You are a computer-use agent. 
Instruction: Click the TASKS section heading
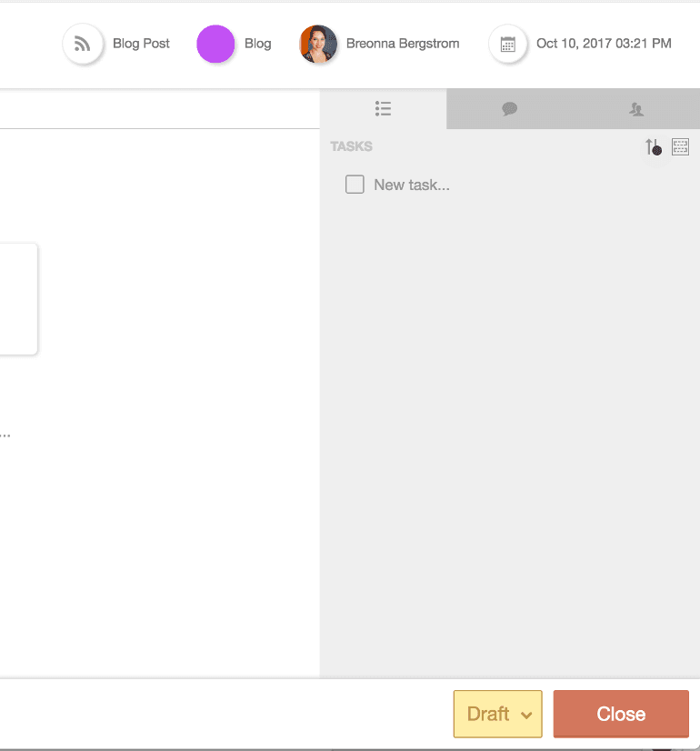click(351, 146)
